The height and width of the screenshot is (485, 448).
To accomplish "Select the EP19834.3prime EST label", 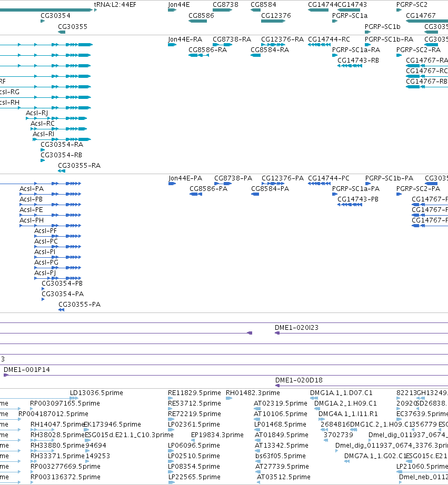I will (217, 435).
